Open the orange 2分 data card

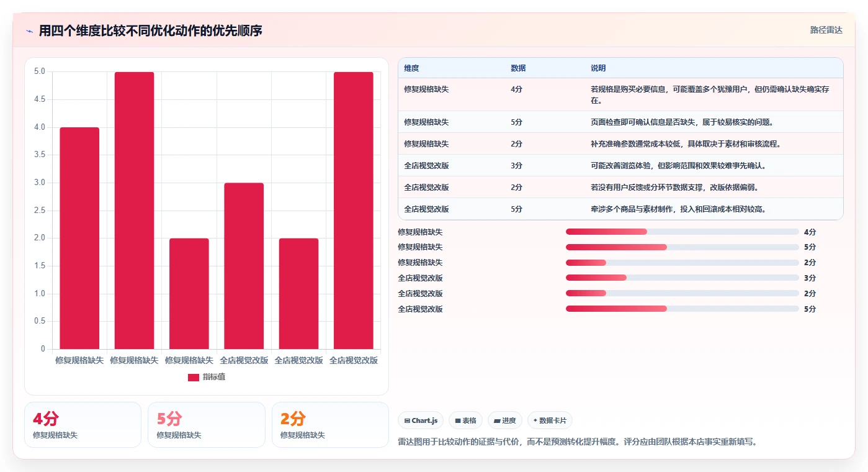[330, 425]
